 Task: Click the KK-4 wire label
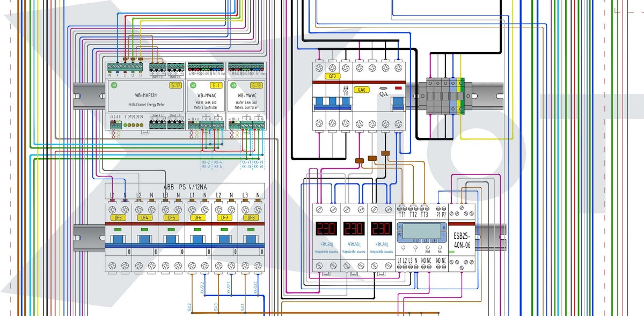pos(218,162)
